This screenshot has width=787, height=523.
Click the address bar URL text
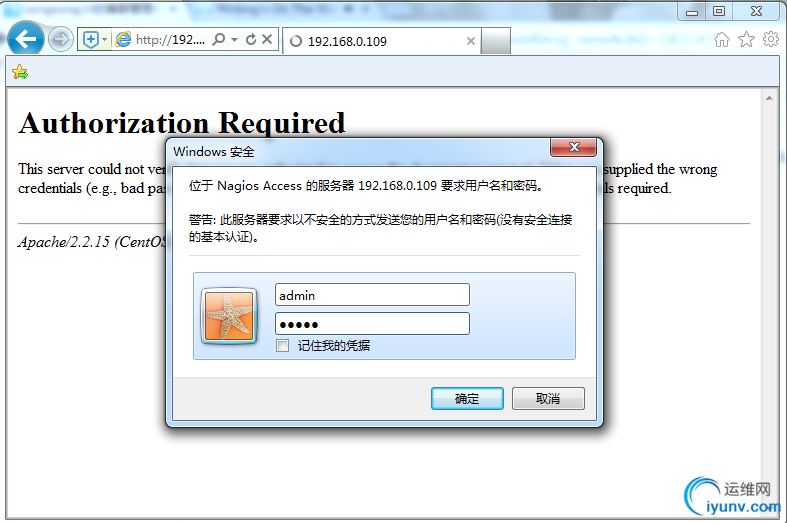(x=171, y=39)
